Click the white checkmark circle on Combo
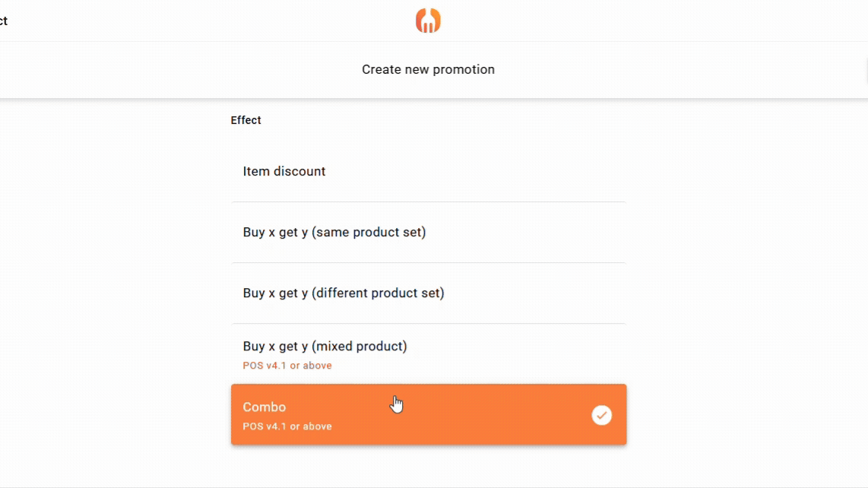868x488 pixels. (x=601, y=415)
